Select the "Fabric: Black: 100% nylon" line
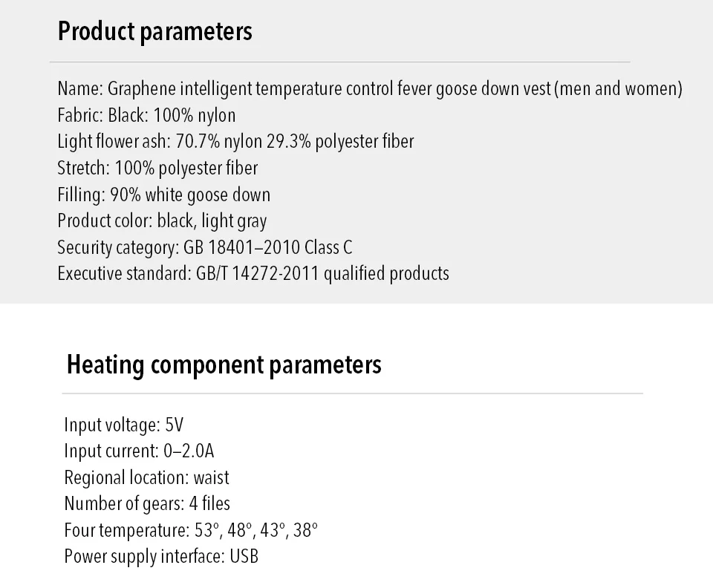 (x=146, y=115)
